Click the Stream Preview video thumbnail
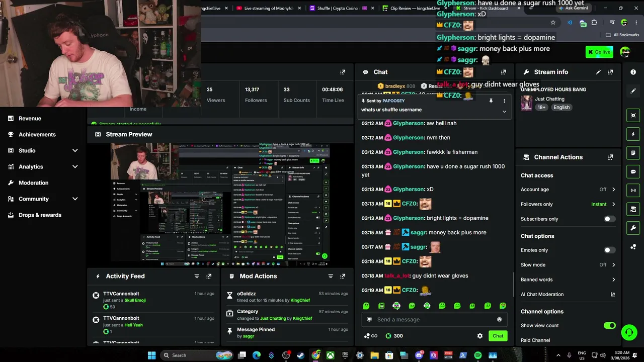The height and width of the screenshot is (362, 644). (x=220, y=205)
